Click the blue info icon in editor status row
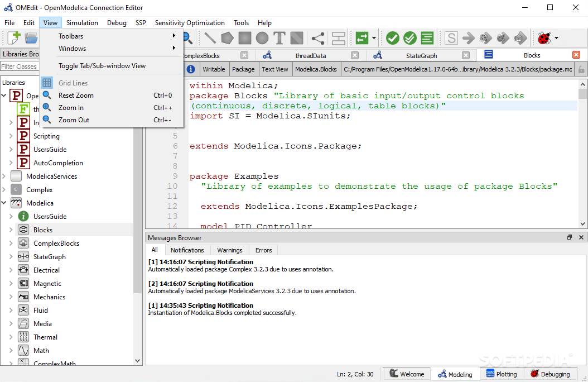The width and height of the screenshot is (588, 382). (x=191, y=69)
